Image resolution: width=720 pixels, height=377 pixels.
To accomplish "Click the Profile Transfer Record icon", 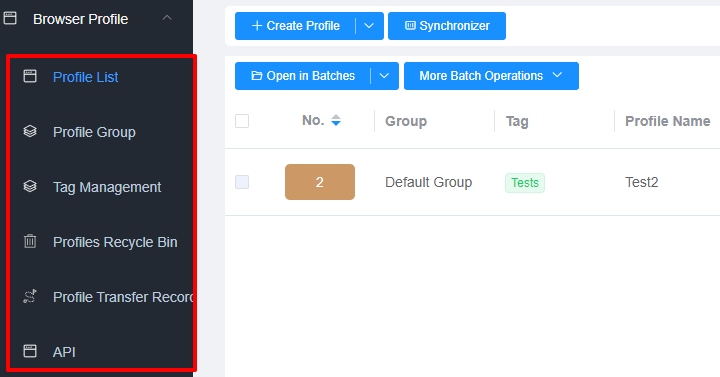I will tap(30, 297).
